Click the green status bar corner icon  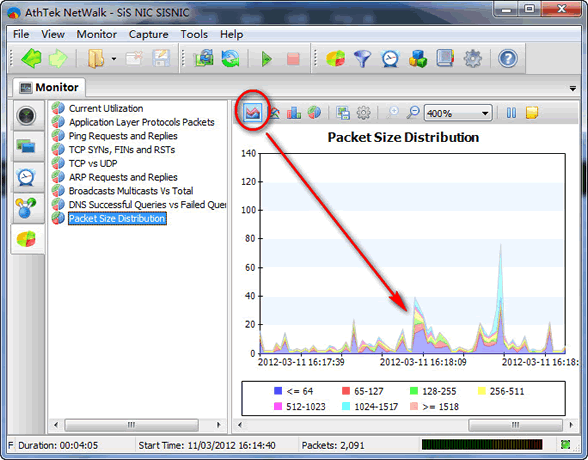pos(565,445)
